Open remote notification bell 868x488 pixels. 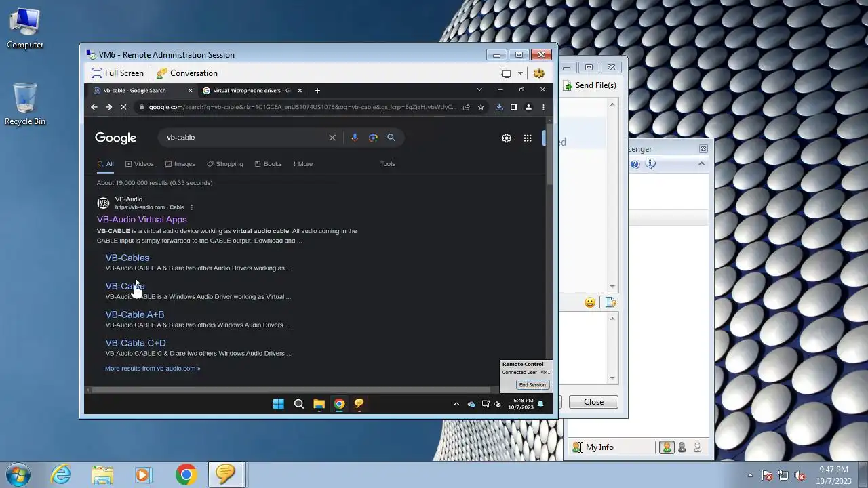[x=540, y=404]
